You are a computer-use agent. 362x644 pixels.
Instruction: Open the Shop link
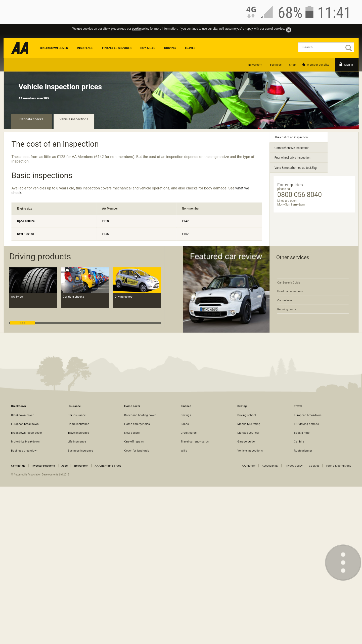pyautogui.click(x=292, y=65)
